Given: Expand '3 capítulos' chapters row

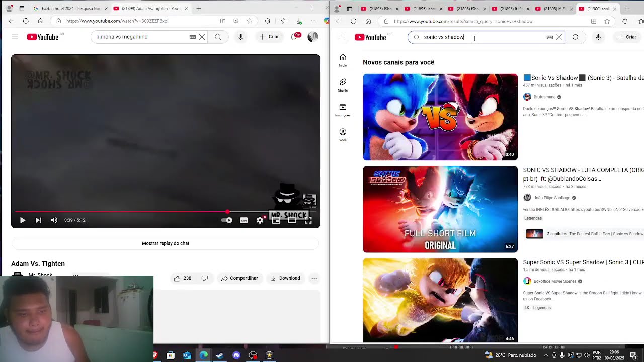Looking at the screenshot, I should (x=585, y=234).
